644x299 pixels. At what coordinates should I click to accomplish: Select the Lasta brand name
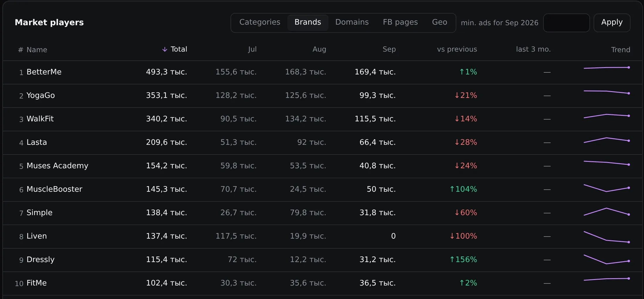pos(37,142)
